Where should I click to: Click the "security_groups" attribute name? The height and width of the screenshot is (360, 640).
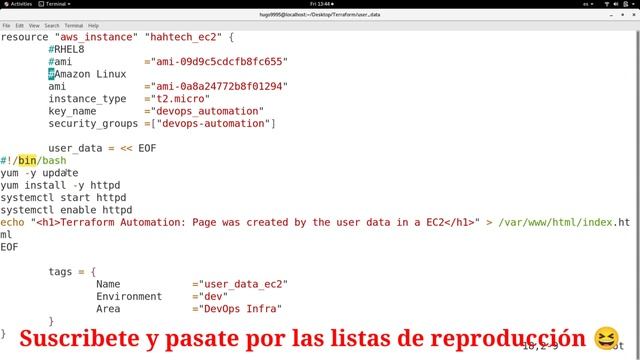(93, 123)
